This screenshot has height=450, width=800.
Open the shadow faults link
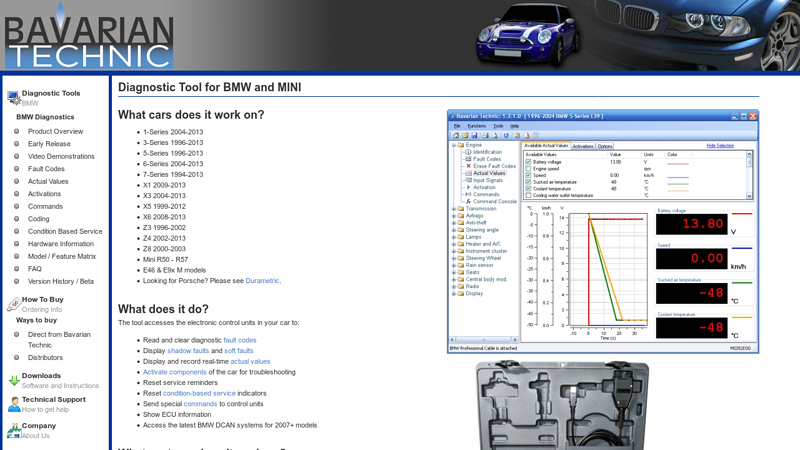[188, 351]
